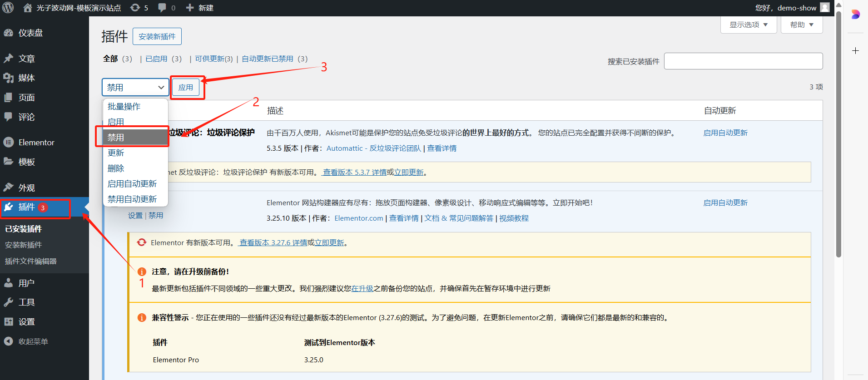Open 插件文件编辑器 submenu item
The width and height of the screenshot is (868, 380).
pos(30,261)
